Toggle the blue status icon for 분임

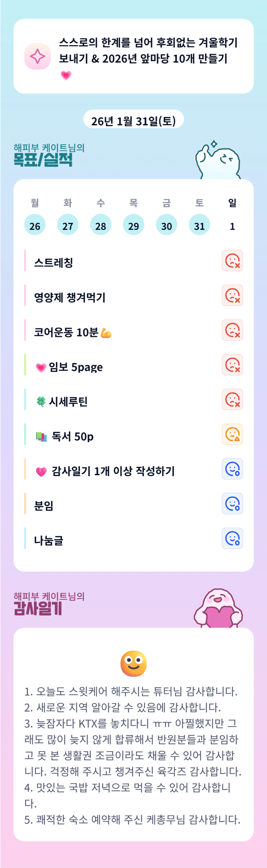[232, 504]
